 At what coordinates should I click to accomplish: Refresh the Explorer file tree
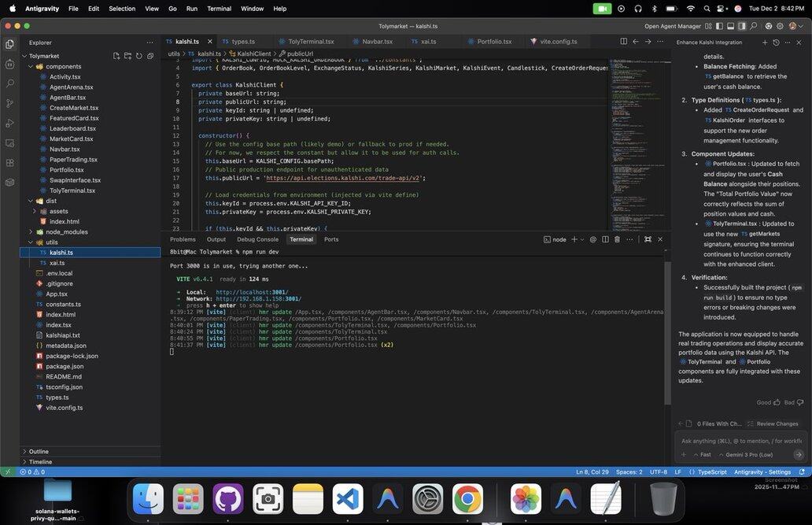(x=138, y=56)
